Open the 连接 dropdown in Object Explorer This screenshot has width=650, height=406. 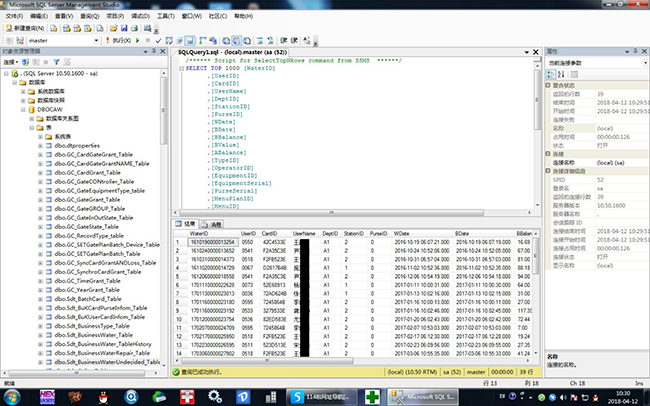pyautogui.click(x=11, y=62)
